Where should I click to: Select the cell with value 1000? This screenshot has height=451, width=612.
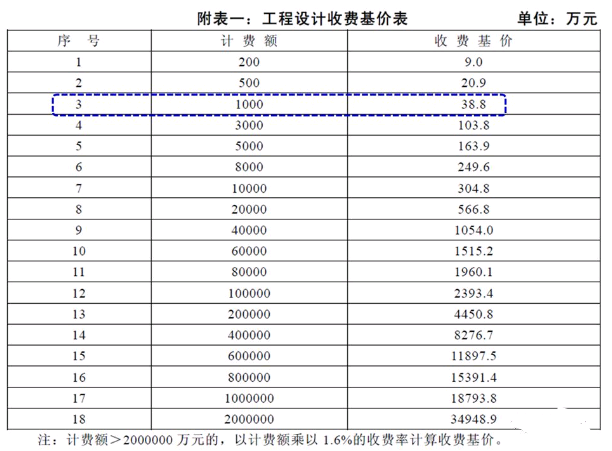[249, 104]
